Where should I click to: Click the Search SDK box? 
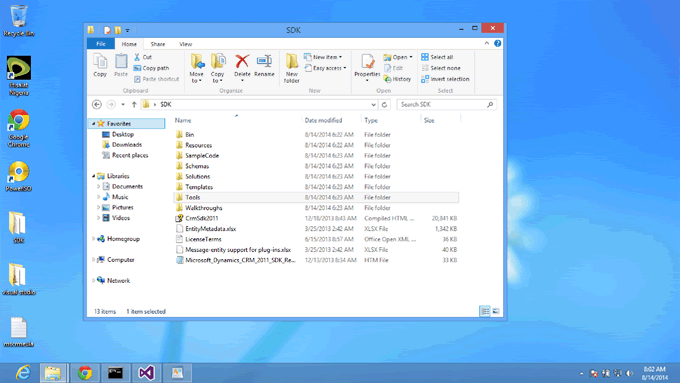[x=446, y=105]
